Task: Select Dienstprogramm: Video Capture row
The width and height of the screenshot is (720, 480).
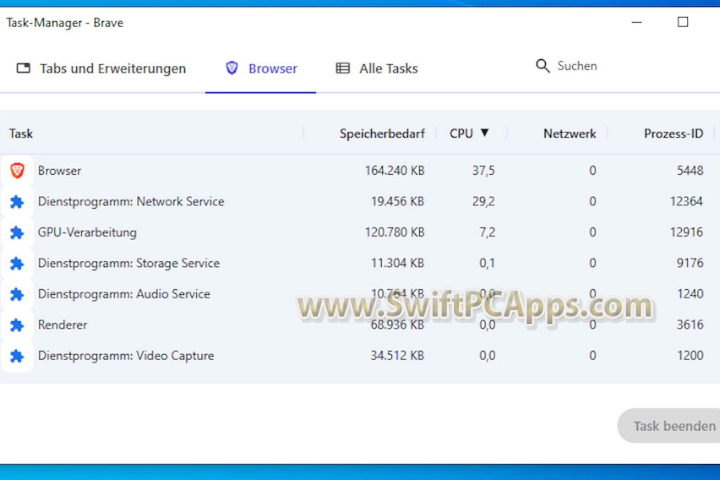Action: [x=360, y=356]
